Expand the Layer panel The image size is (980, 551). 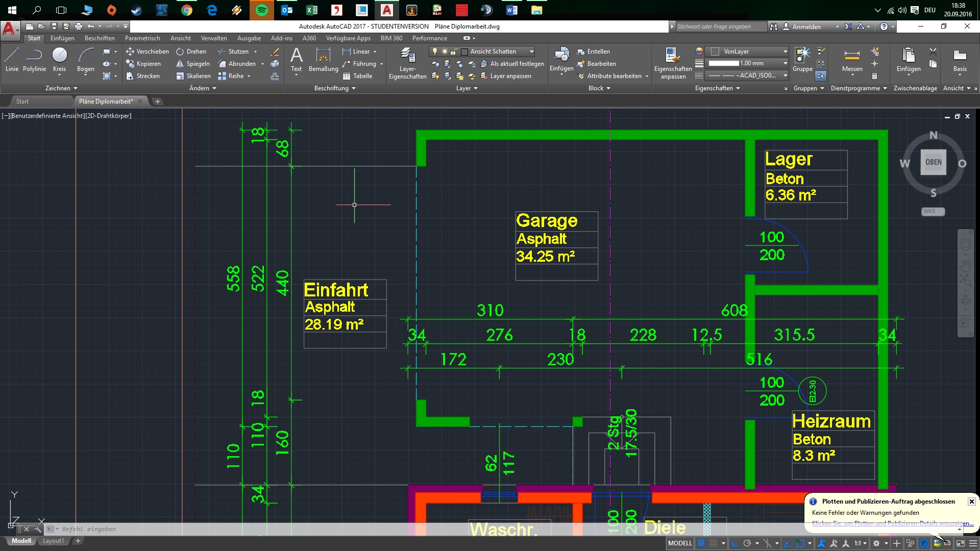[467, 88]
